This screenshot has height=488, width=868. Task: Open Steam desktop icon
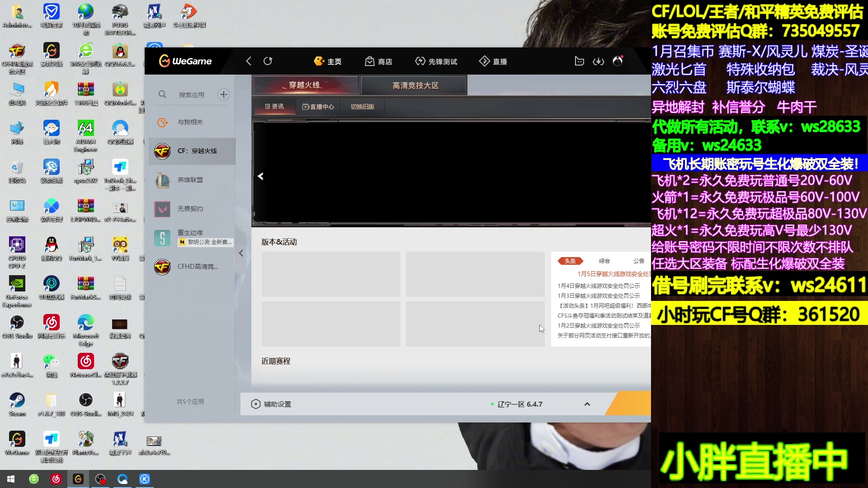point(17,404)
